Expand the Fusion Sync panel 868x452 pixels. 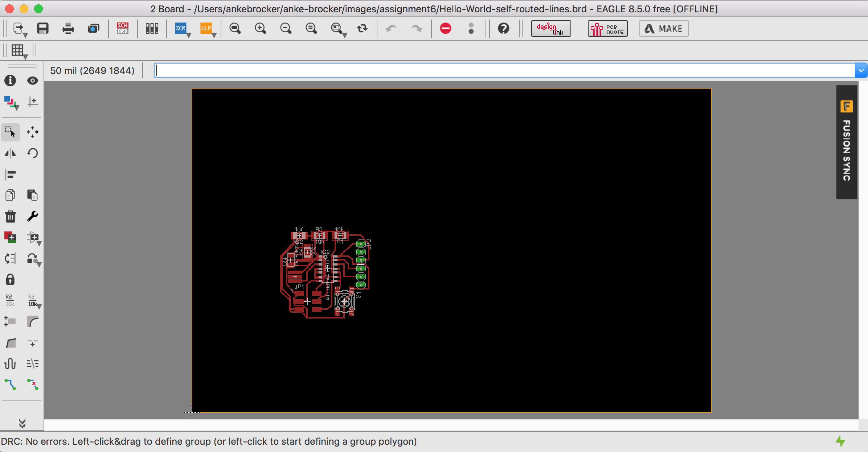tap(847, 142)
